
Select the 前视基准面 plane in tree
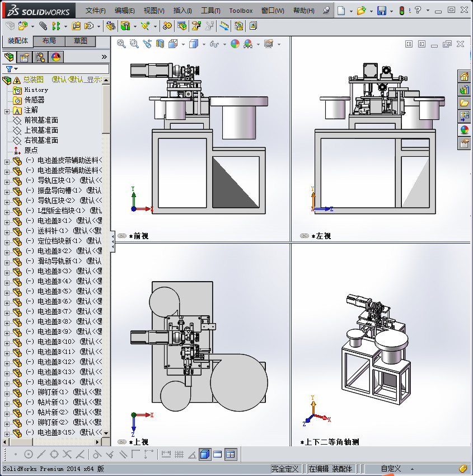pos(41,120)
